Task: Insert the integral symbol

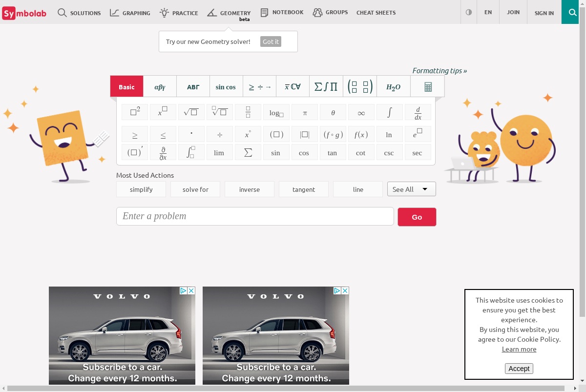Action: click(390, 112)
